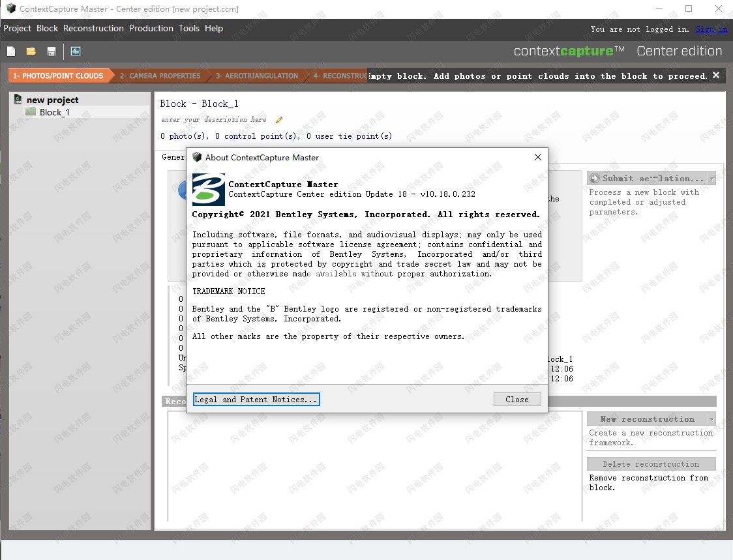
Task: Click 'You are not logged in.' text
Action: click(x=640, y=29)
